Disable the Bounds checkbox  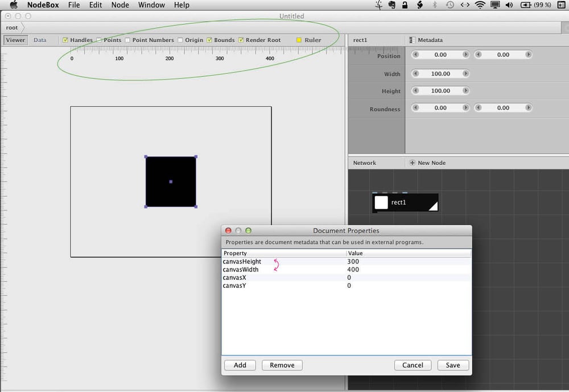pos(209,40)
